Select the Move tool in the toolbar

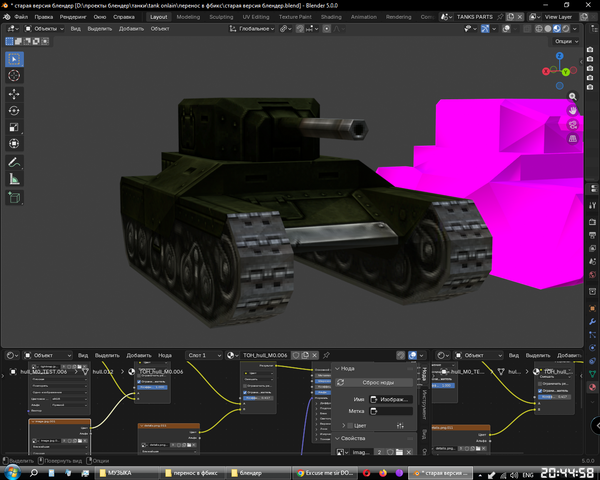[14, 94]
